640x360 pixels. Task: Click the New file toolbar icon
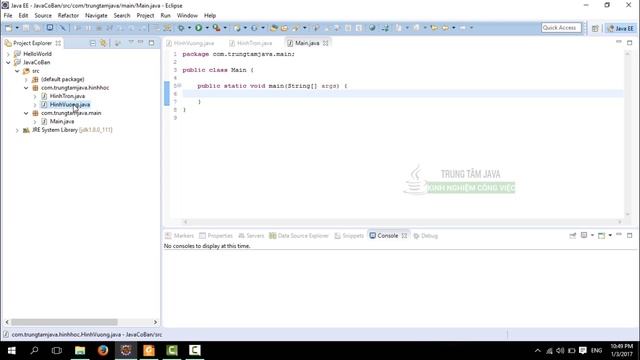8,28
